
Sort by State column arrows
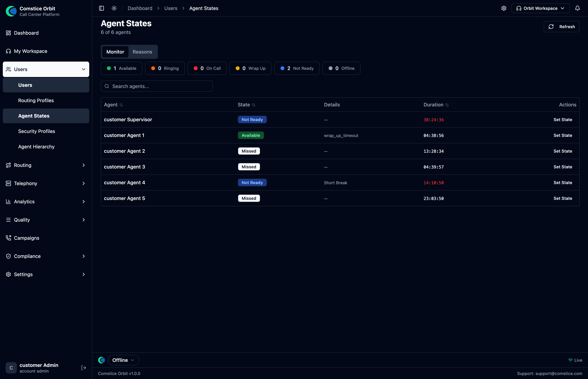(254, 105)
